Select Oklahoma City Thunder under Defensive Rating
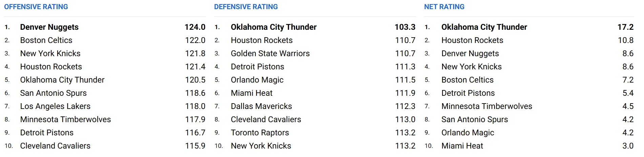Viewport: 644px width, 157px height. coord(274,27)
